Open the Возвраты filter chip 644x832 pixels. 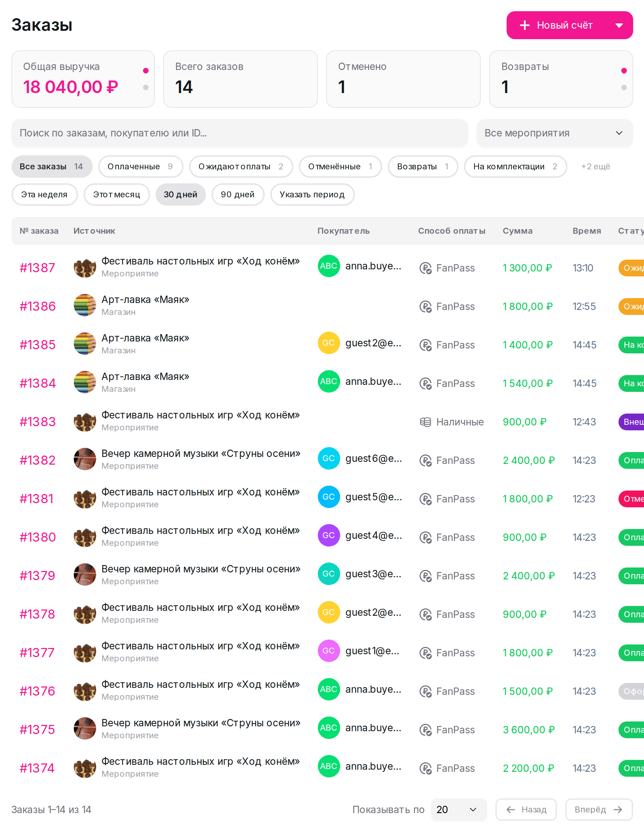point(422,167)
